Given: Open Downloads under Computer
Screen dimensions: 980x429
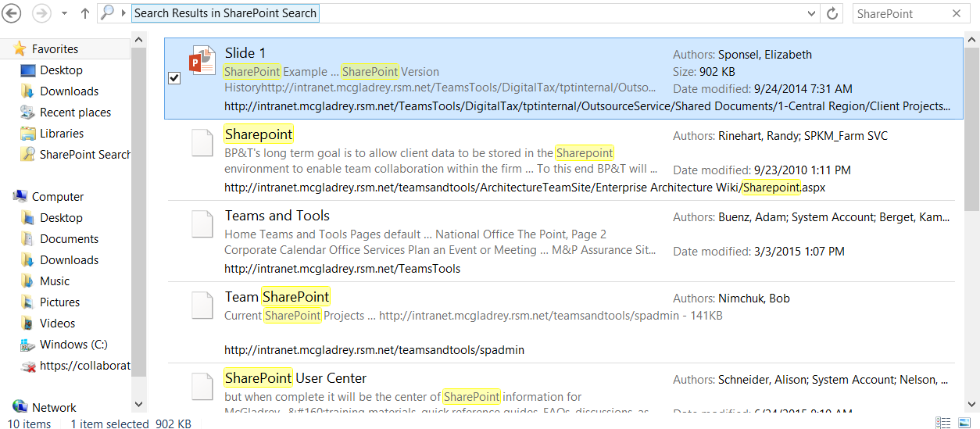Looking at the screenshot, I should [70, 260].
